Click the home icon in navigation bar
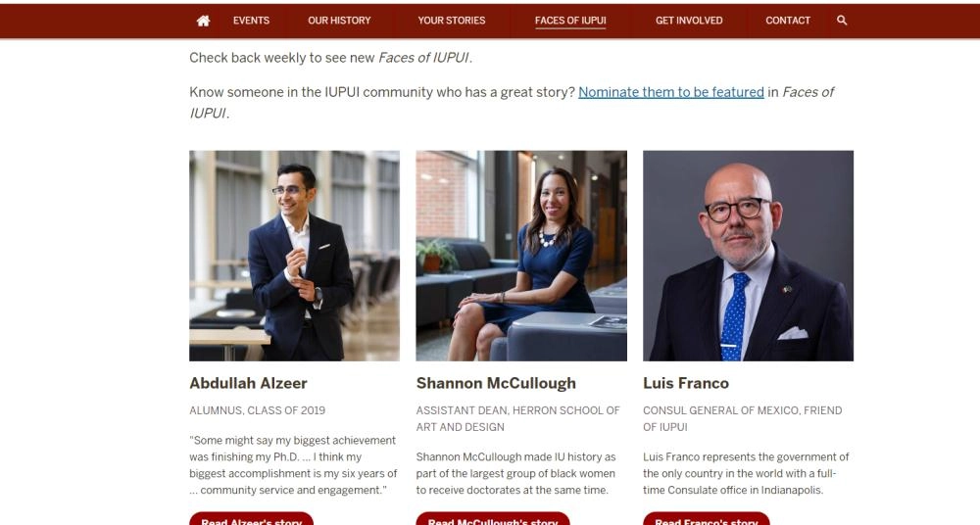The image size is (980, 525). (x=203, y=21)
